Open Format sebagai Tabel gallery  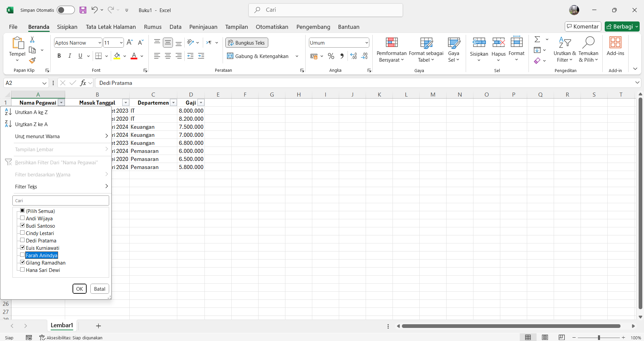[426, 50]
